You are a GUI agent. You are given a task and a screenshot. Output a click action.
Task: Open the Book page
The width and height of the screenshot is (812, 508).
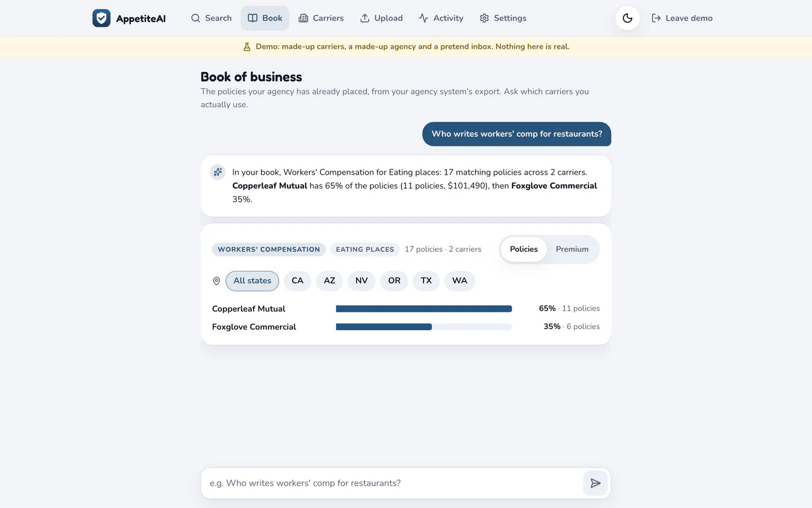click(265, 18)
